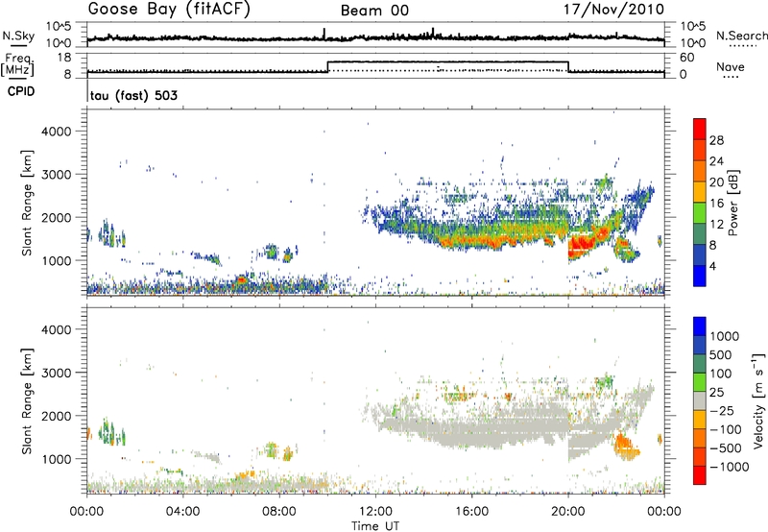Click the '18' tick on frequency axis
Viewport: 768px width, 532px height.
pos(64,58)
